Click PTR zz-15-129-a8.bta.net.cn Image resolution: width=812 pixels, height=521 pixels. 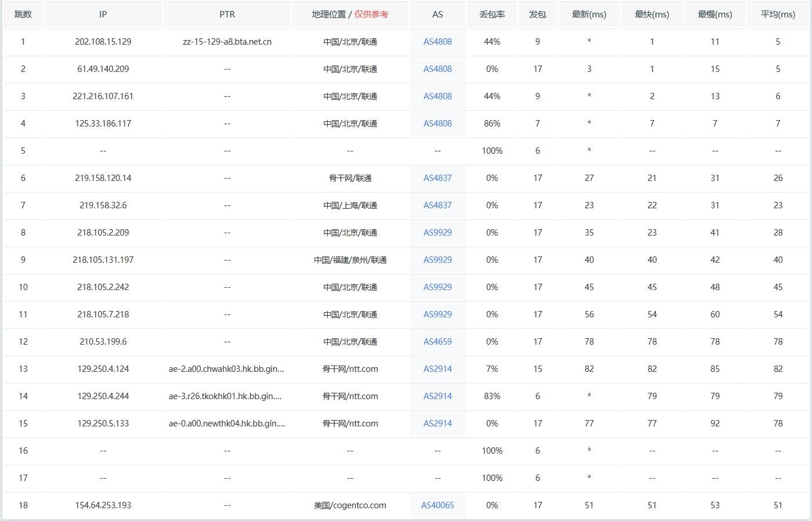coord(227,42)
